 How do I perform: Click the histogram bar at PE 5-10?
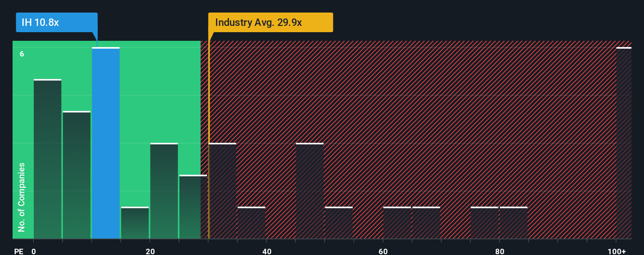(77, 175)
